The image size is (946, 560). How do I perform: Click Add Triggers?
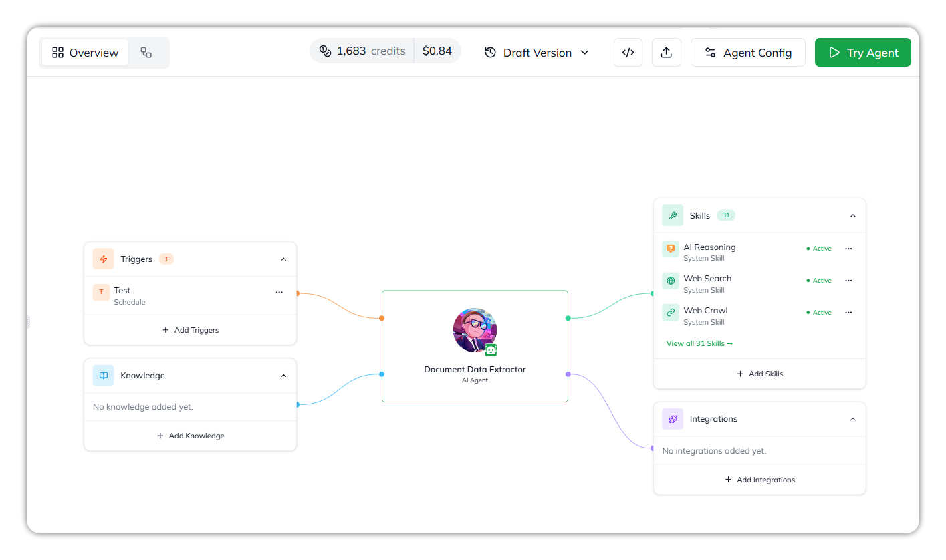click(x=190, y=330)
